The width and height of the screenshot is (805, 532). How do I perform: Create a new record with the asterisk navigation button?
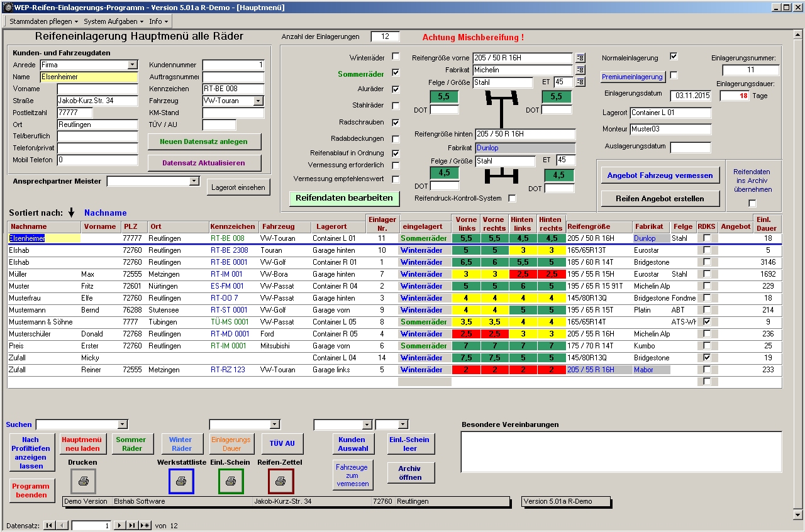pyautogui.click(x=145, y=525)
